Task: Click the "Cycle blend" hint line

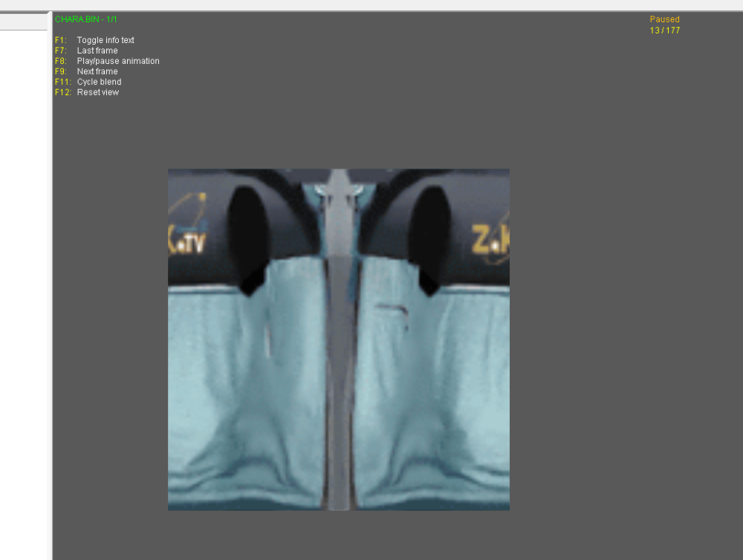Action: click(88, 82)
